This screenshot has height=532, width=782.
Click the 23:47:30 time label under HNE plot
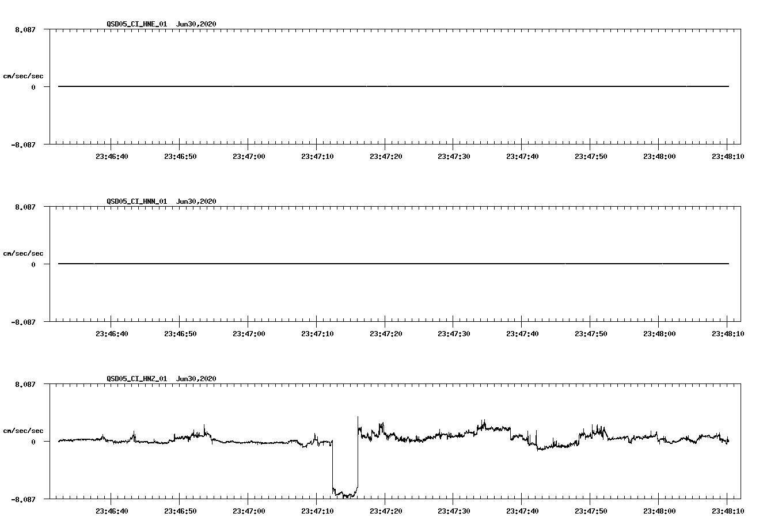(x=454, y=156)
